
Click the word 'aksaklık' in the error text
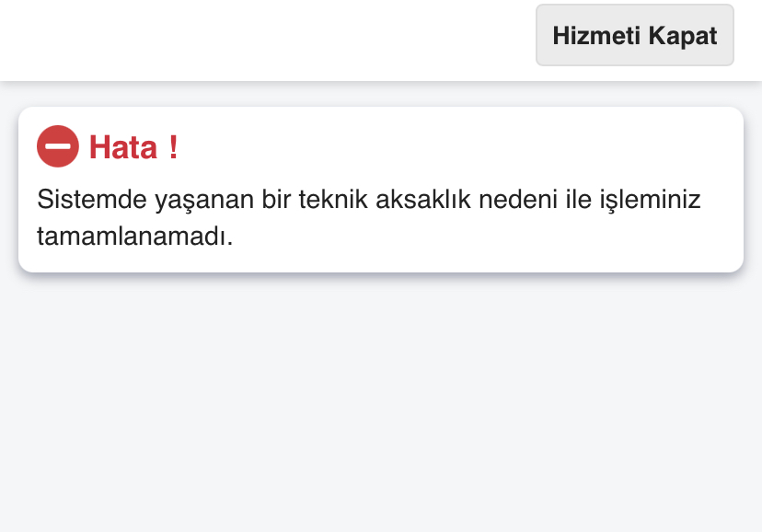[423, 199]
